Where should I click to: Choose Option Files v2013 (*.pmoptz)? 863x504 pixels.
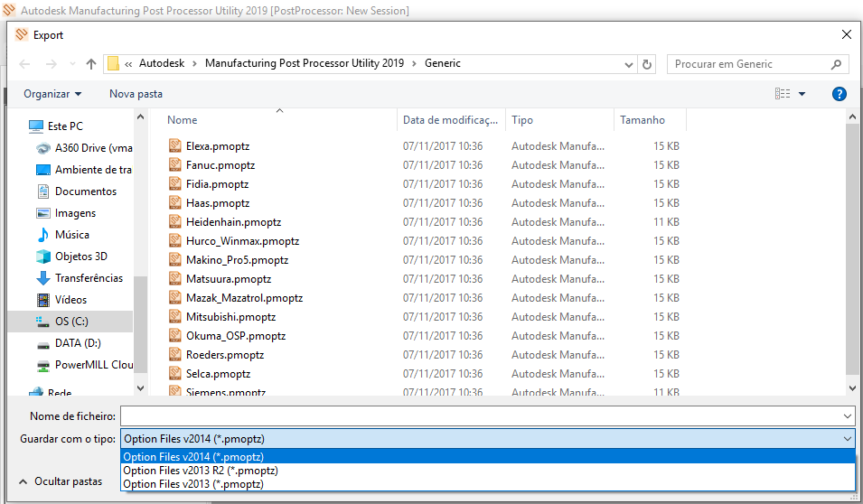488,484
